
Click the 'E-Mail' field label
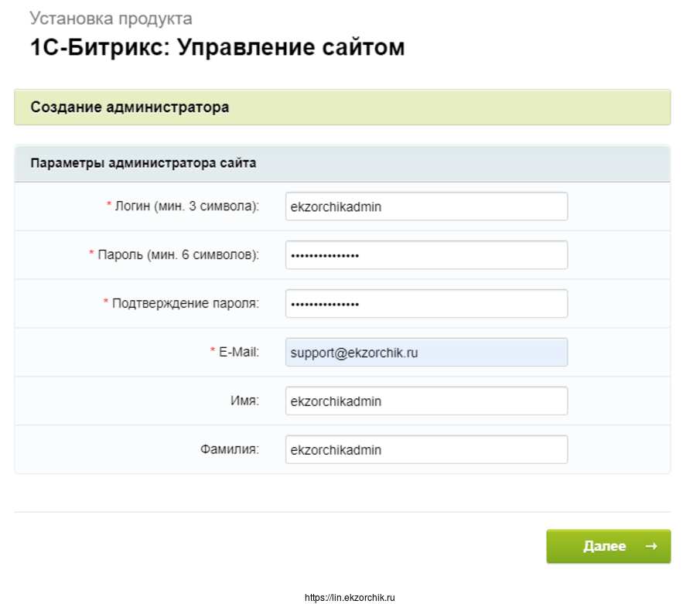pyautogui.click(x=239, y=352)
